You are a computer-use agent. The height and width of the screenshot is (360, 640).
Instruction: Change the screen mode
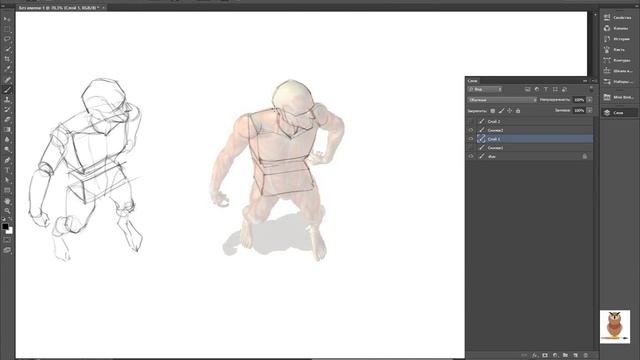point(7,250)
